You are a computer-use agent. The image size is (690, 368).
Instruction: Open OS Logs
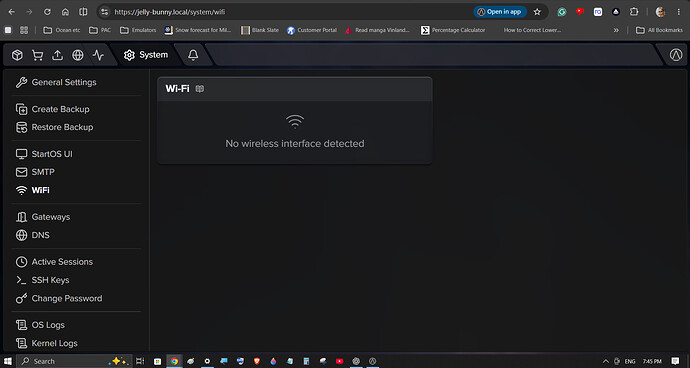point(40,325)
